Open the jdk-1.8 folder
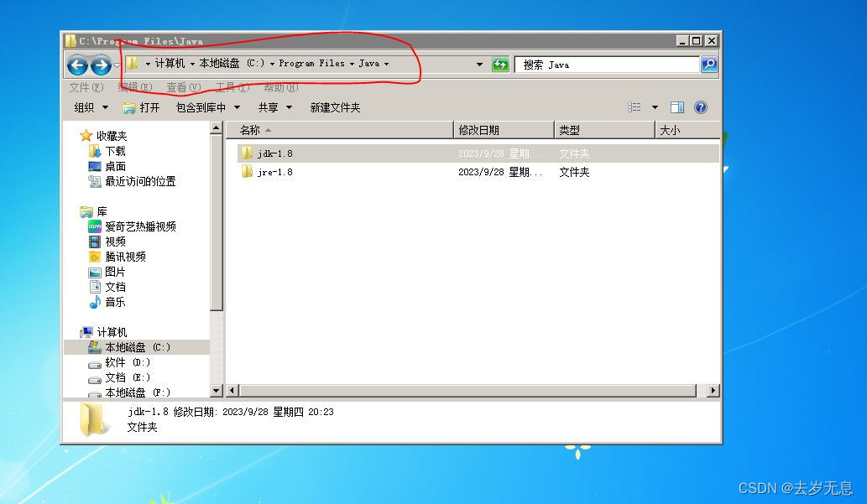Viewport: 867px width, 504px height. coord(273,153)
